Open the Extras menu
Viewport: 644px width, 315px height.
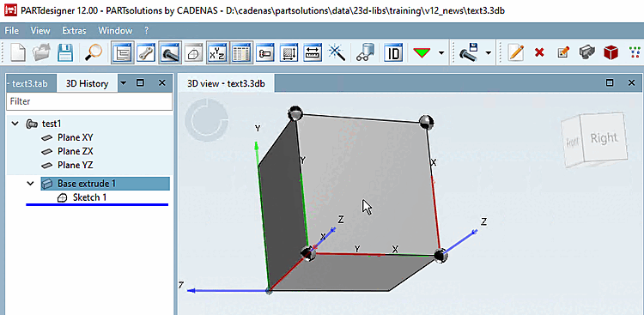tap(75, 30)
